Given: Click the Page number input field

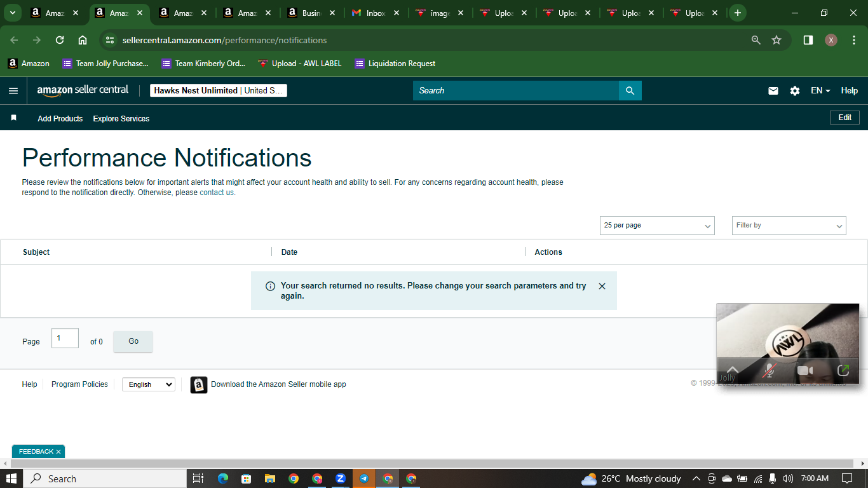Looking at the screenshot, I should click(x=65, y=338).
